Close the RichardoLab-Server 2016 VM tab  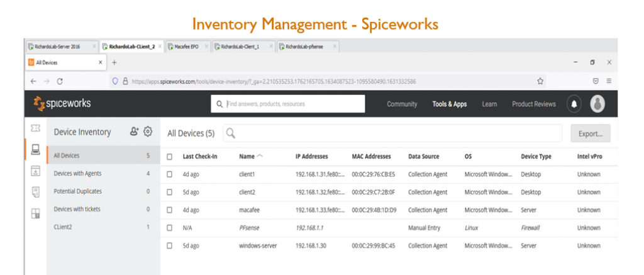pos(94,47)
